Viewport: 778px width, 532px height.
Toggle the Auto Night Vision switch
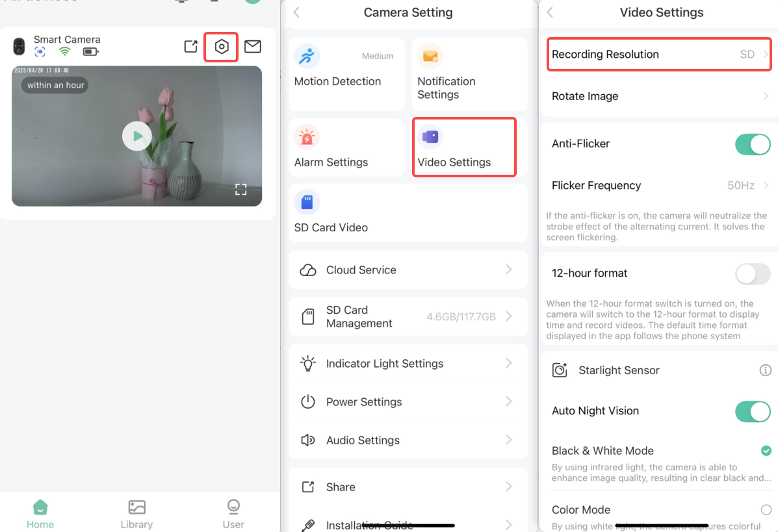(x=753, y=412)
